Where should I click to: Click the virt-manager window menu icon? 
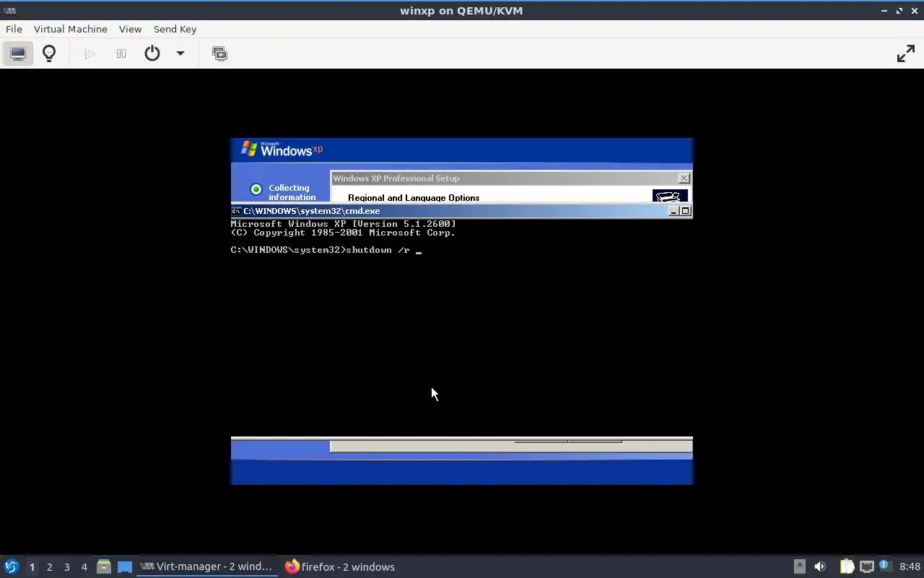tap(10, 10)
